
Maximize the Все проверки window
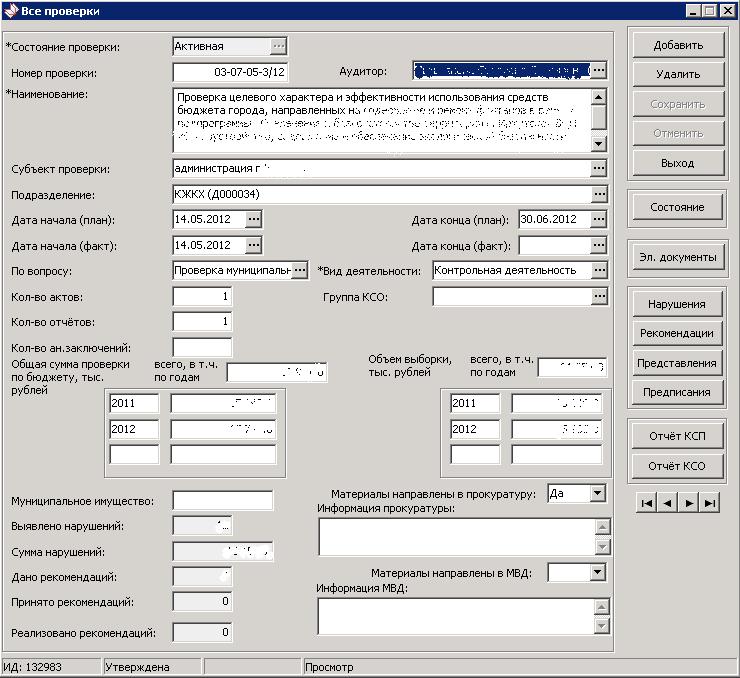(x=709, y=11)
